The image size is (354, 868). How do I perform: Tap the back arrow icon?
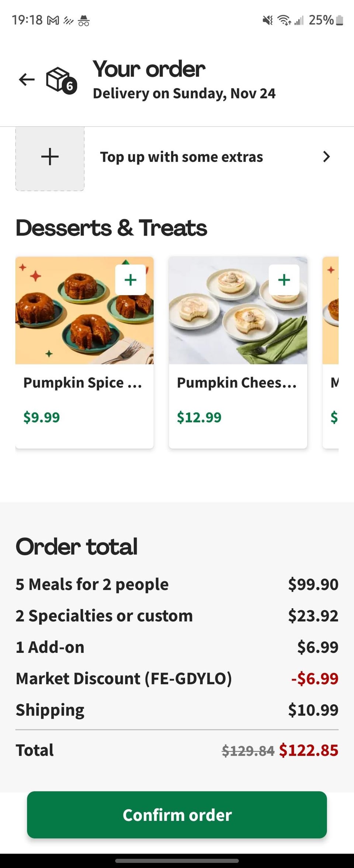click(x=27, y=79)
